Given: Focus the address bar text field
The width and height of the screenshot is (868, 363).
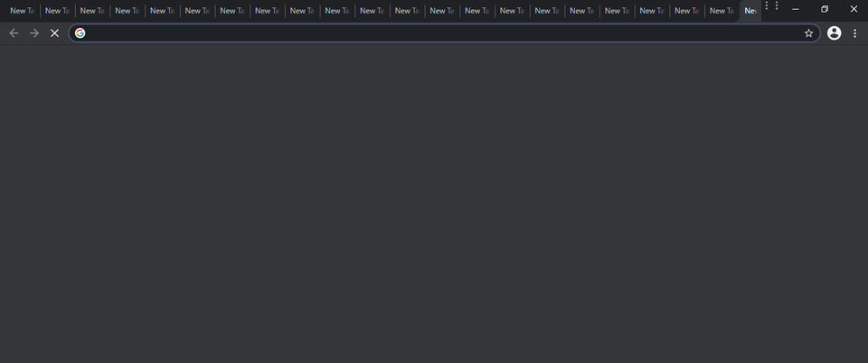Looking at the screenshot, I should click(x=444, y=33).
